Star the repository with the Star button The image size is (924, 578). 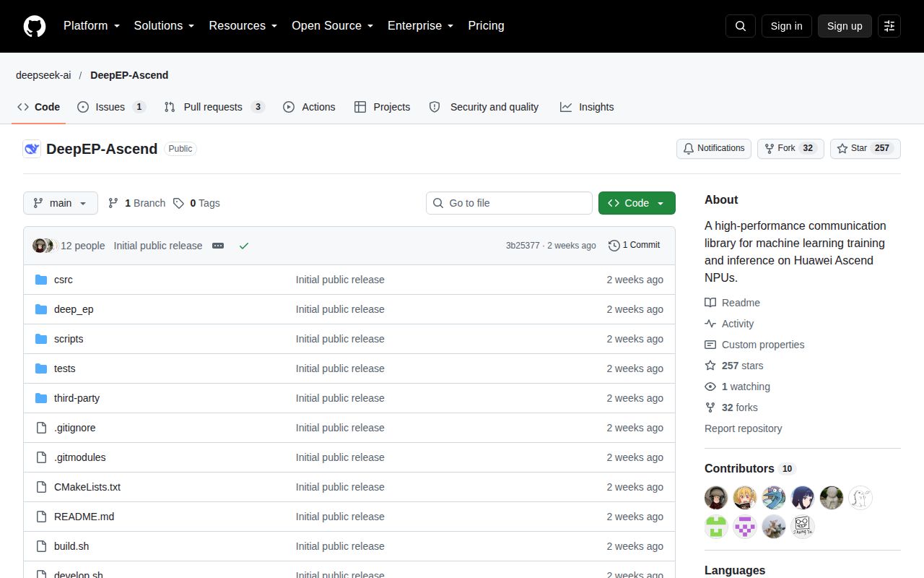coord(866,148)
